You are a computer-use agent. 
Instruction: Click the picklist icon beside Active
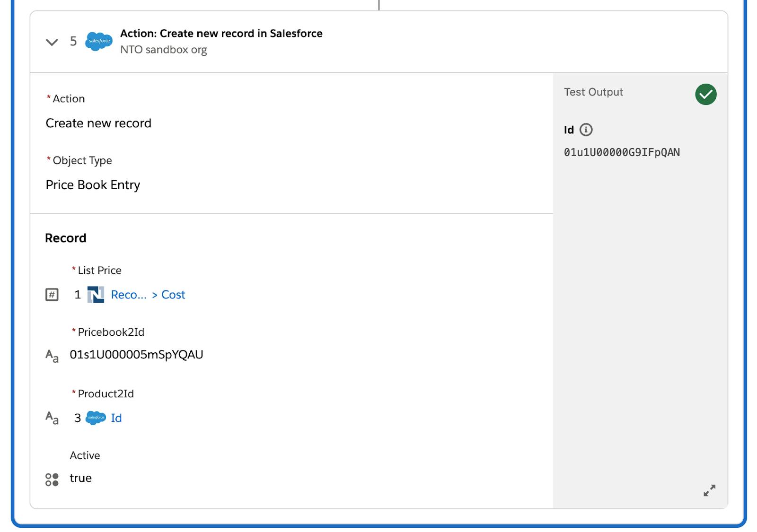click(x=52, y=480)
